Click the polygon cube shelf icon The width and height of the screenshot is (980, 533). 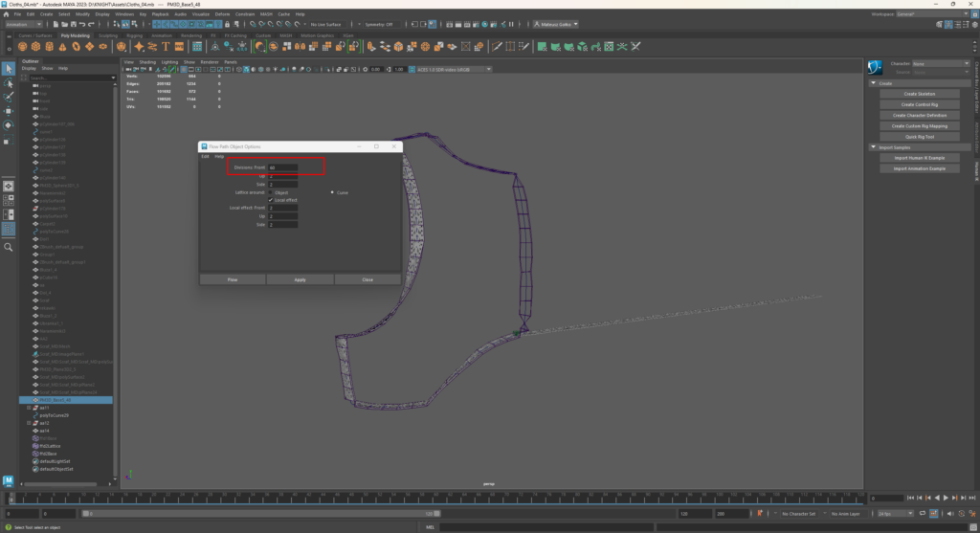[x=35, y=45]
